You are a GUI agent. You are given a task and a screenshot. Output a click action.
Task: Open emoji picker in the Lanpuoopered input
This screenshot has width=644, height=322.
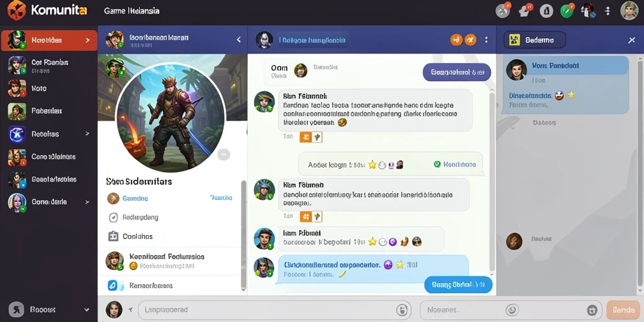pos(402,309)
